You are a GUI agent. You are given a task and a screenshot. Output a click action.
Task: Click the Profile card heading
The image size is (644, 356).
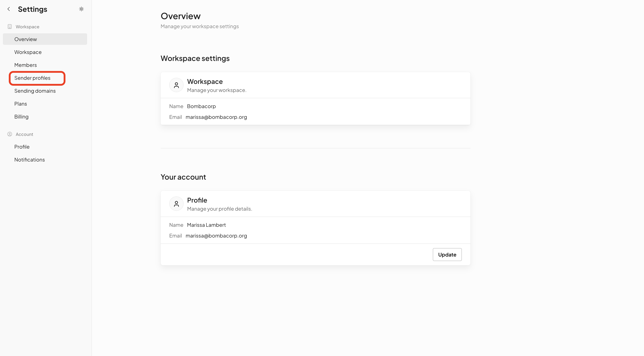197,200
